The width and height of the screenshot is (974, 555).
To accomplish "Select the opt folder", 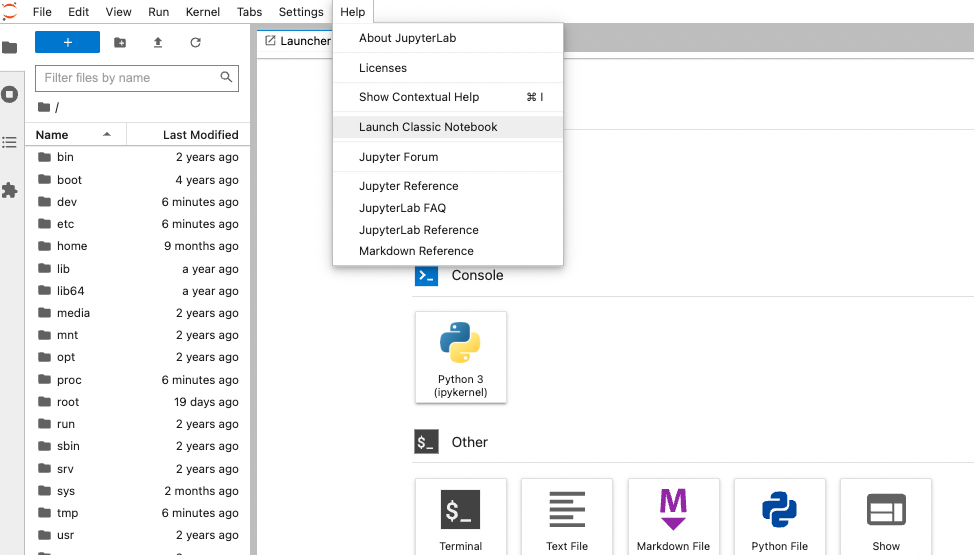I will point(137,357).
